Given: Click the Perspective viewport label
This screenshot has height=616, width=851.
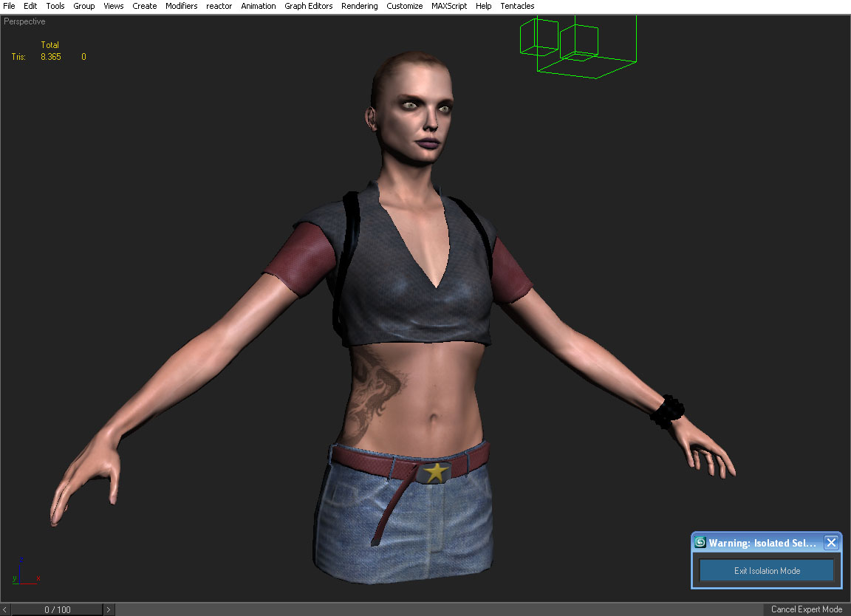Looking at the screenshot, I should (24, 21).
